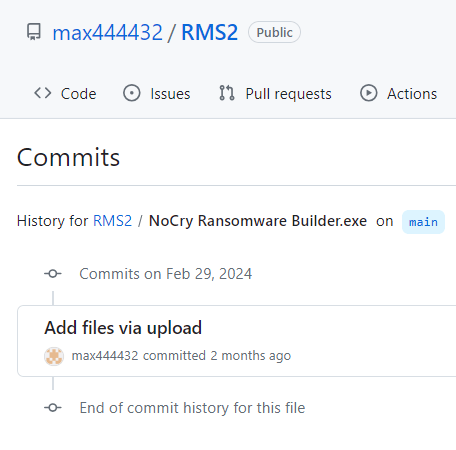Switch to the Code tab
The width and height of the screenshot is (456, 450).
tap(65, 94)
